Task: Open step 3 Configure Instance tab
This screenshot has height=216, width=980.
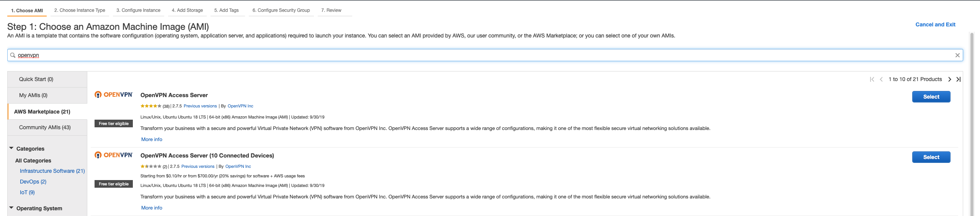Action: 138,10
